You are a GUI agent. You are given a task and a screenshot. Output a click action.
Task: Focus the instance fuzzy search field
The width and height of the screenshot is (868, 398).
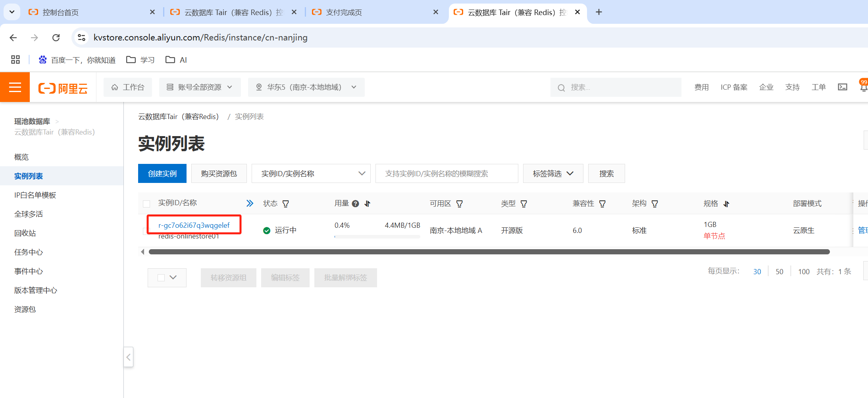click(x=447, y=173)
